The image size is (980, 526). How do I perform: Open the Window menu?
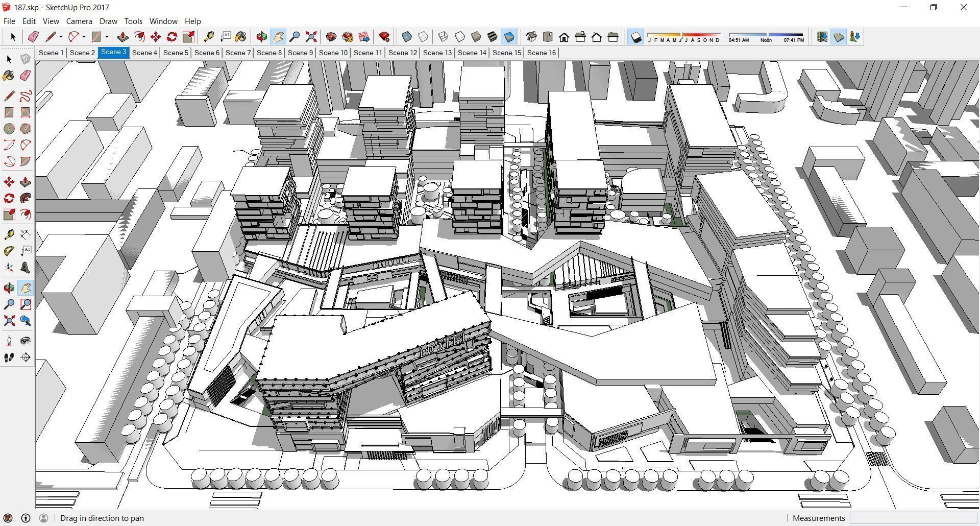[163, 21]
